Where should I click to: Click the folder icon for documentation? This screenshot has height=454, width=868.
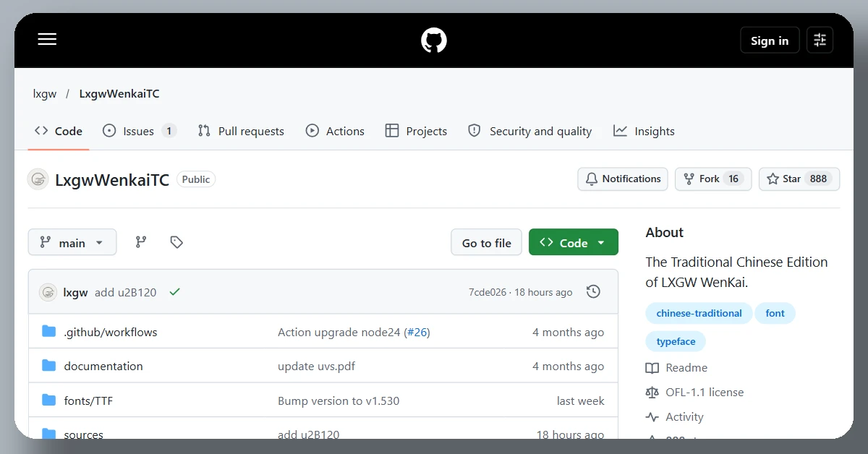coord(48,366)
